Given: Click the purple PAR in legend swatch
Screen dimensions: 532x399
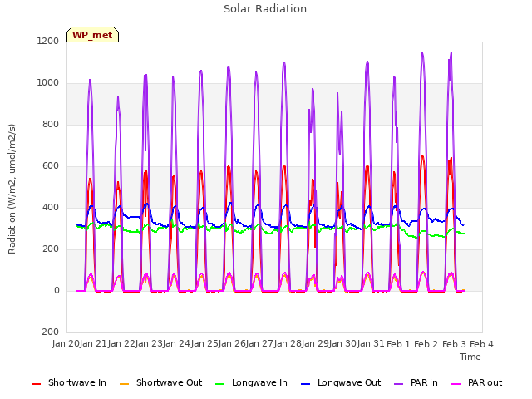Looking at the screenshot, I should (x=398, y=384).
